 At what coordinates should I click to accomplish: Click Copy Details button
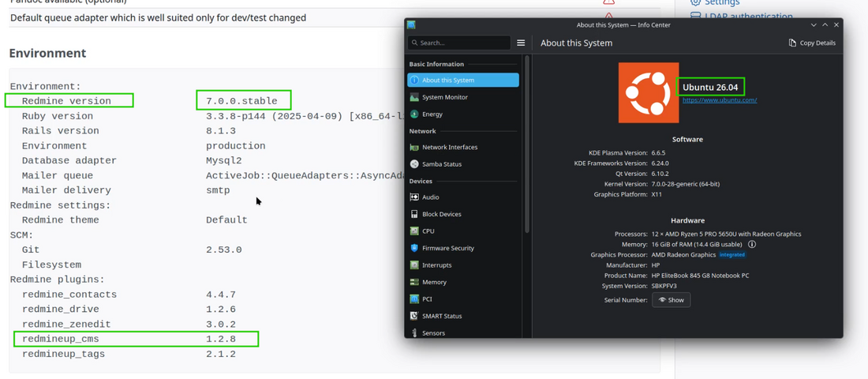point(812,43)
